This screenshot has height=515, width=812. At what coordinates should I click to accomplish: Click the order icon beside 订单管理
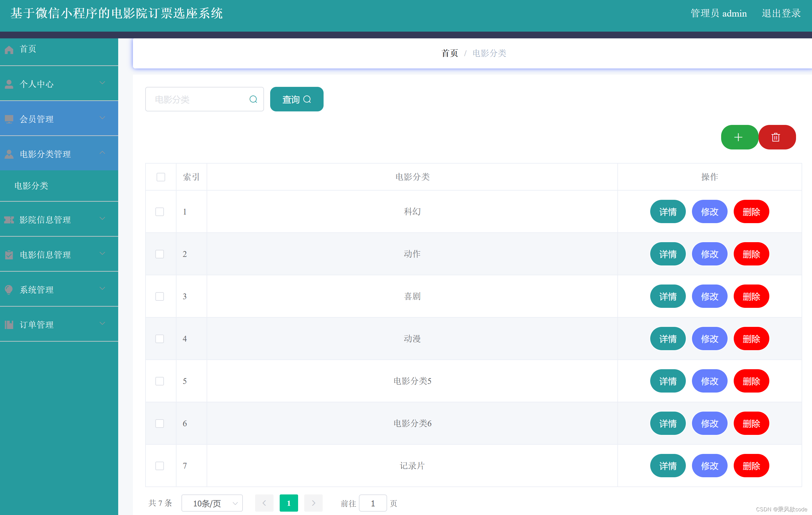pos(9,324)
